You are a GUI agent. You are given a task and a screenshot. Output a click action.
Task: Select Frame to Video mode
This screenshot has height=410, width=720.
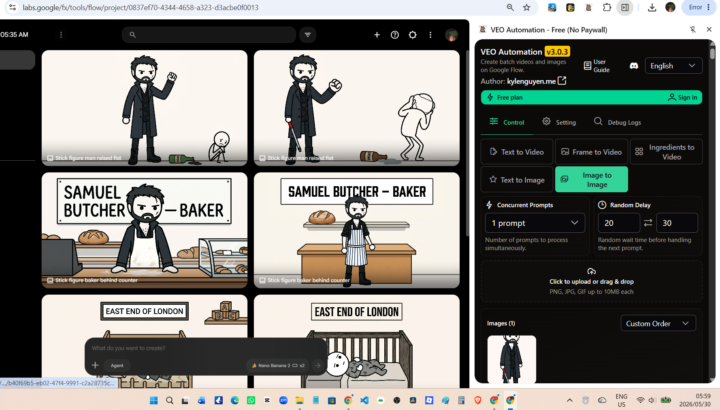tap(591, 152)
